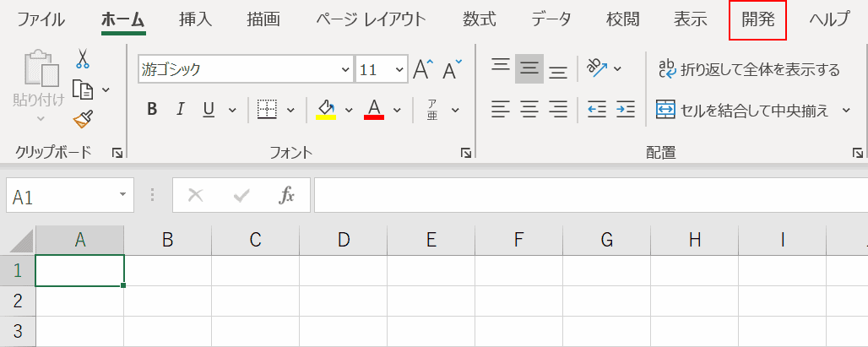Switch to the 挿入 tab
The height and width of the screenshot is (347, 868).
196,19
